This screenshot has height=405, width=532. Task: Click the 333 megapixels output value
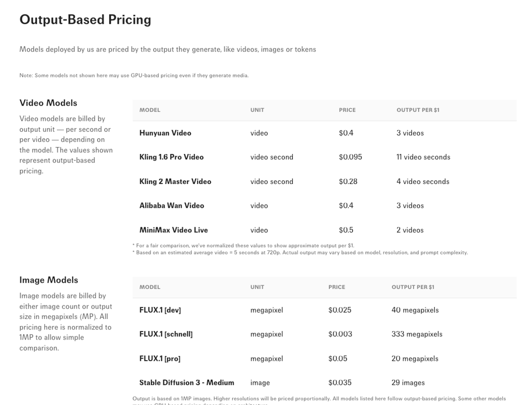417,334
